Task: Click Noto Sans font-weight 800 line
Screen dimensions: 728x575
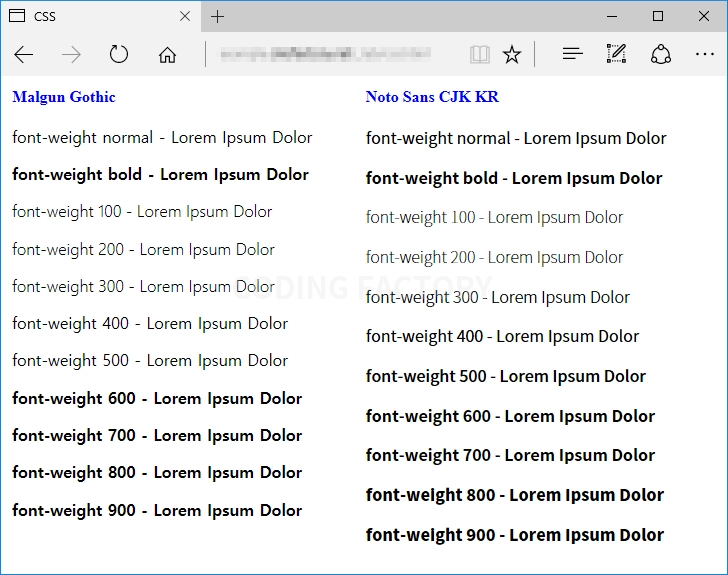Action: pos(515,496)
